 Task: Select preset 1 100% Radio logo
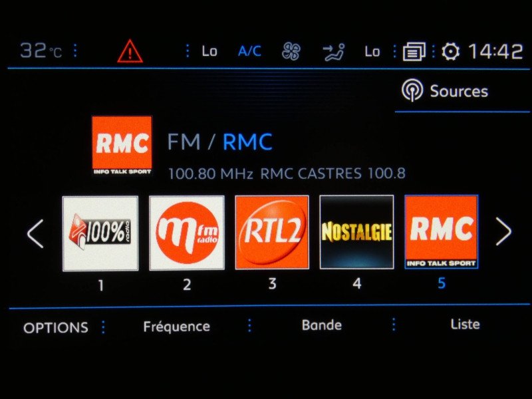[x=100, y=233]
